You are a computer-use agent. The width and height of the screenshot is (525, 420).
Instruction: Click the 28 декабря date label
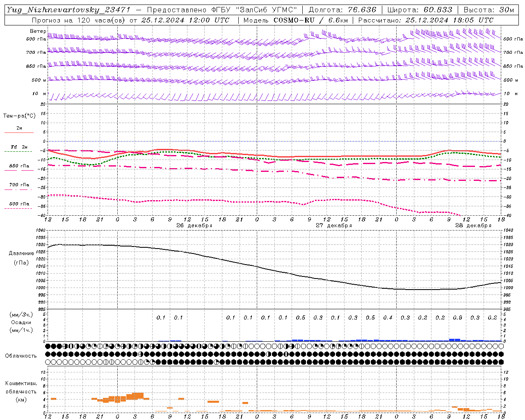point(473,226)
